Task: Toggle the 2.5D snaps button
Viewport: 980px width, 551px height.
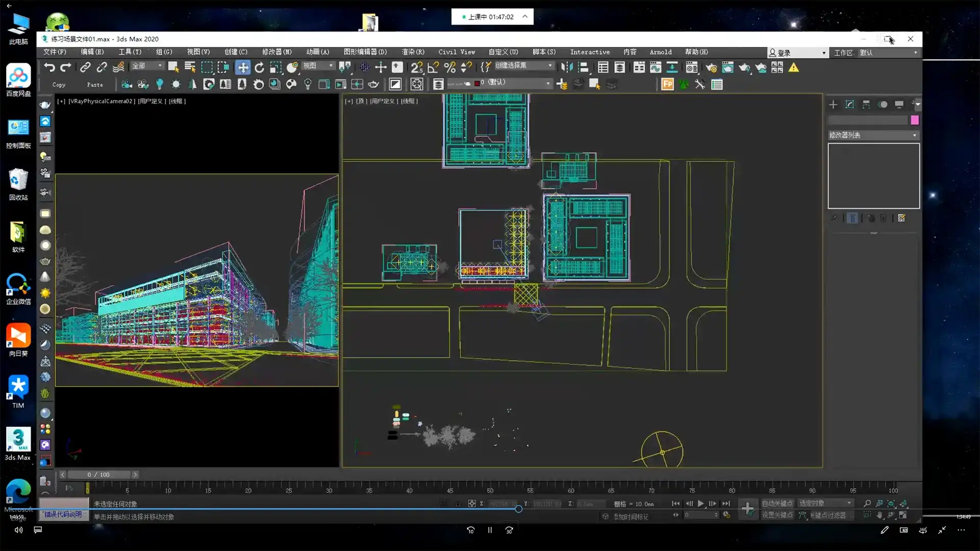Action: click(416, 67)
